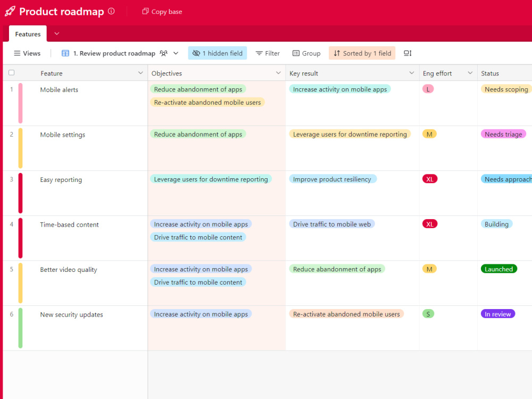The width and height of the screenshot is (532, 399).
Task: Click the Status column header
Action: (x=504, y=73)
